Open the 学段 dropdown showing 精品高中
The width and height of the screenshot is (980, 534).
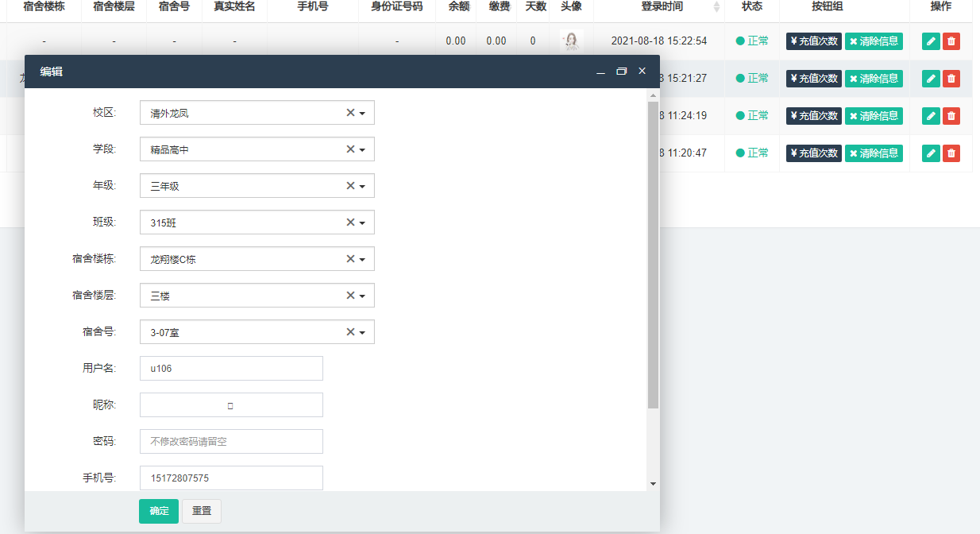click(362, 150)
